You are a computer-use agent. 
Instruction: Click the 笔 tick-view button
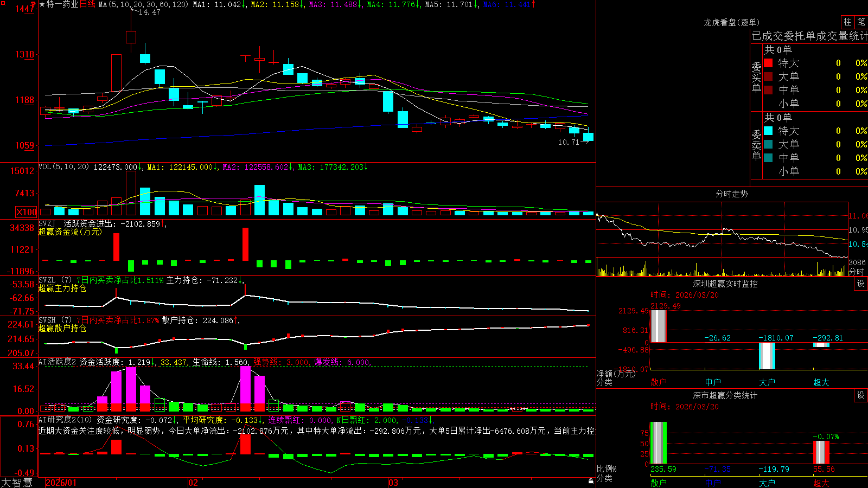click(x=861, y=22)
